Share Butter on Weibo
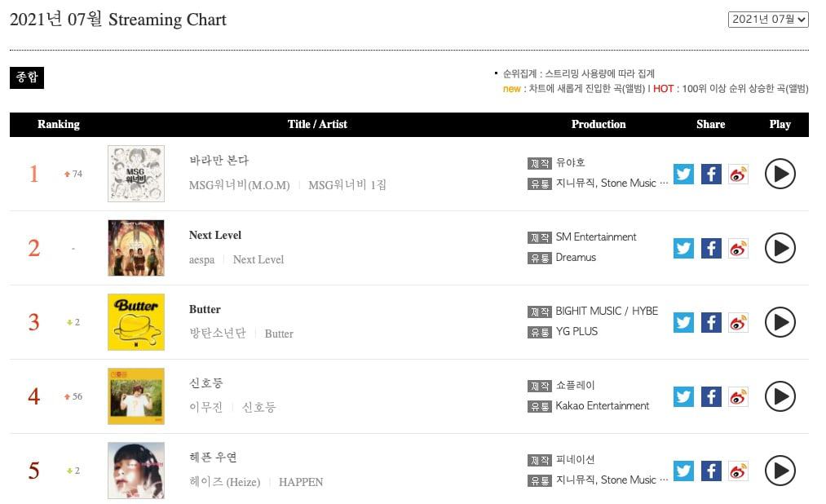Screen dimensions: 826x504 click(738, 322)
